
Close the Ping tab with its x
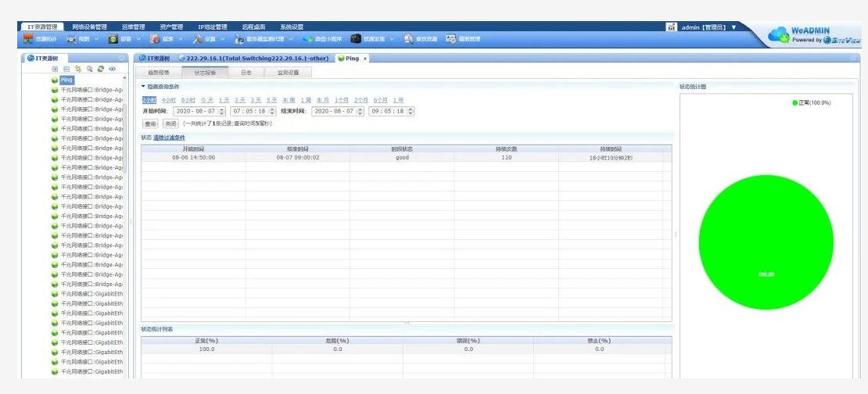coord(365,58)
